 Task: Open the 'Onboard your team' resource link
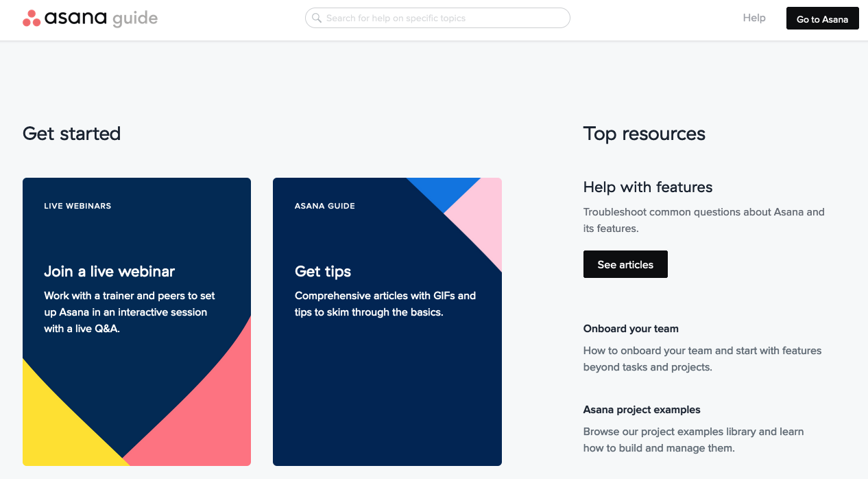(x=631, y=329)
